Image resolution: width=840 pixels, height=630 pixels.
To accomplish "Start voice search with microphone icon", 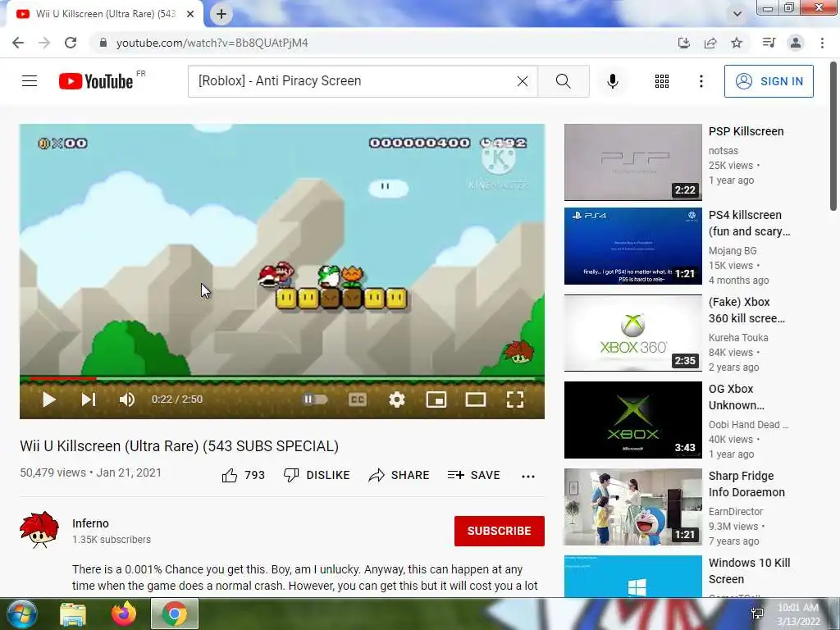I will click(613, 81).
